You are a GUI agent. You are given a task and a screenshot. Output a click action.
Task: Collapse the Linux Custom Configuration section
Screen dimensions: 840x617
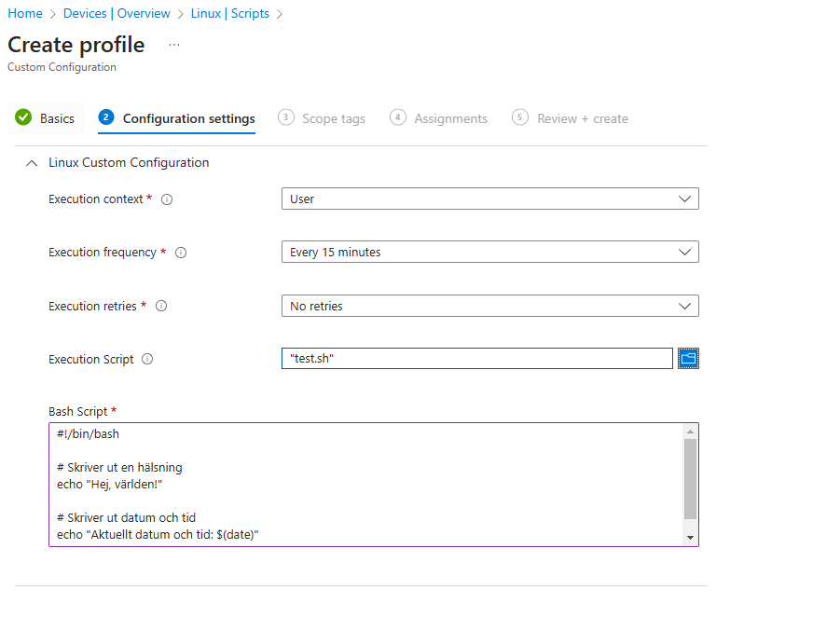(32, 163)
